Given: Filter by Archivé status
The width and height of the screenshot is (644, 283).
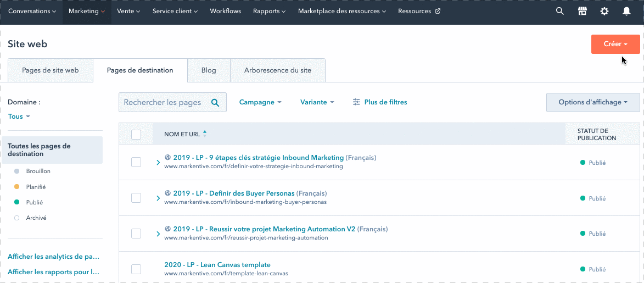Looking at the screenshot, I should coord(36,218).
